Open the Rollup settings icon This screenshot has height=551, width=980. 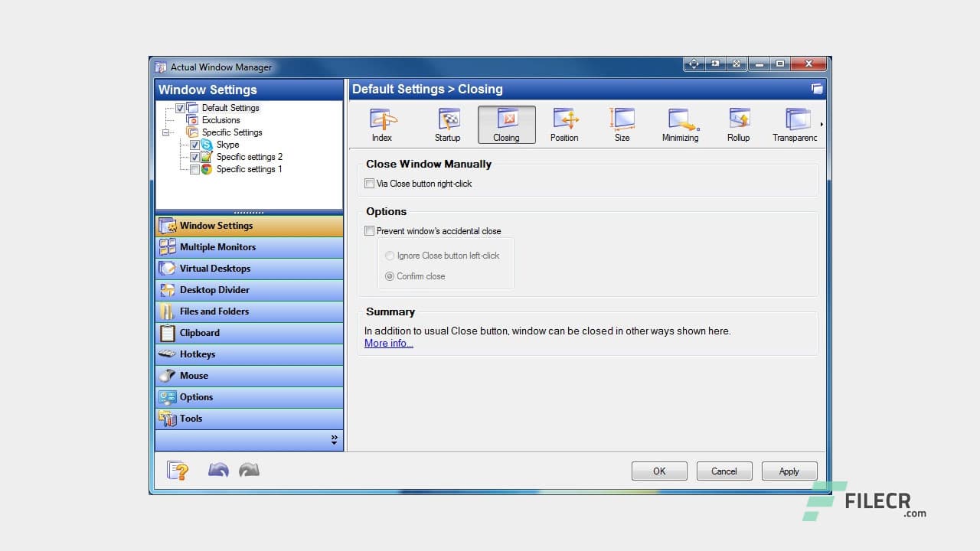pos(738,122)
